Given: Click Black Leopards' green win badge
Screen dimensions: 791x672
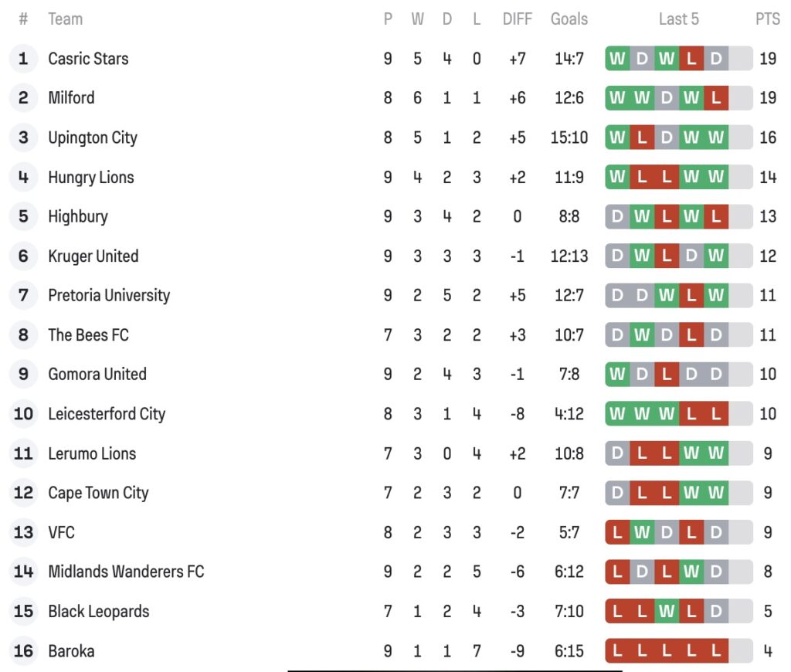Looking at the screenshot, I should pyautogui.click(x=667, y=612).
